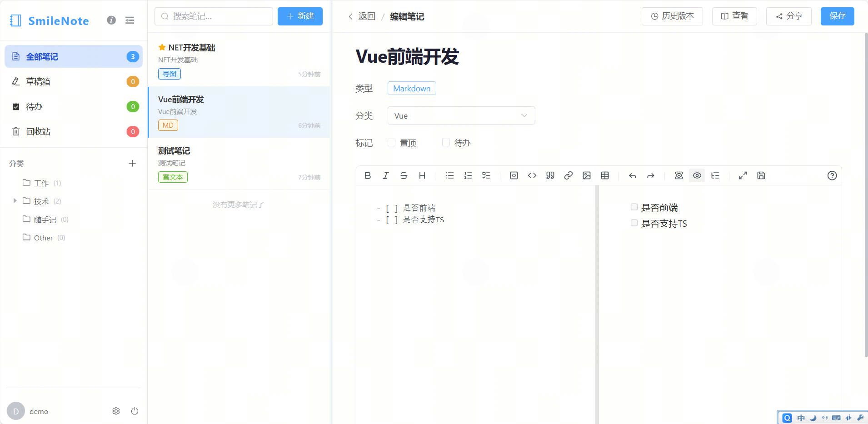Enable the 置顶 checkbox
This screenshot has height=424, width=868.
coord(391,143)
